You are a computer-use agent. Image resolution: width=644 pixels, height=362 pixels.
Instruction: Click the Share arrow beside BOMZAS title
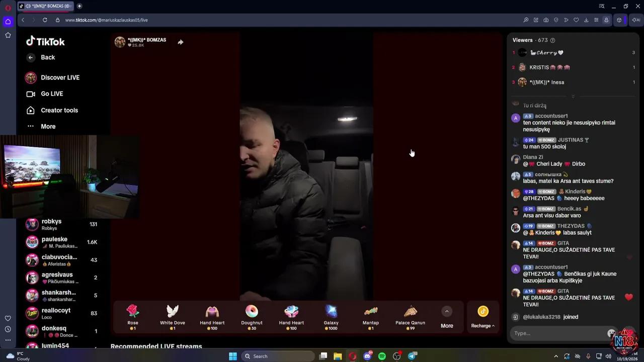tap(181, 42)
